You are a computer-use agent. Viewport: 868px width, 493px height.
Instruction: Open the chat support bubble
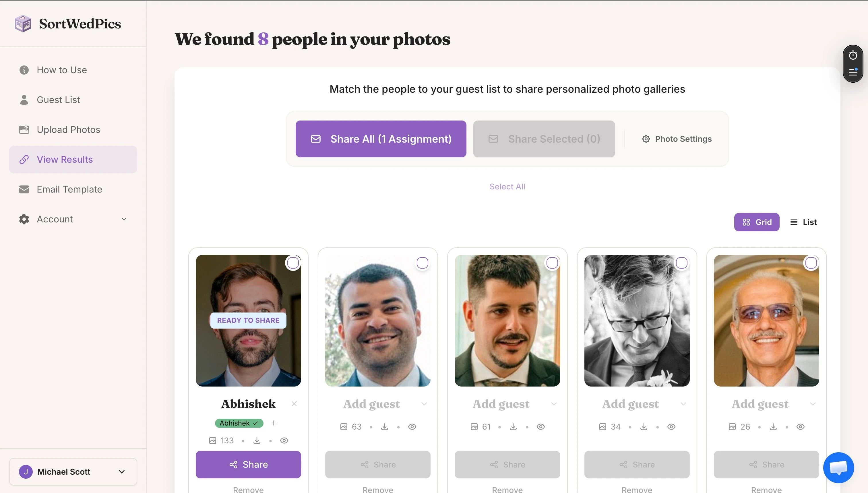[838, 468]
